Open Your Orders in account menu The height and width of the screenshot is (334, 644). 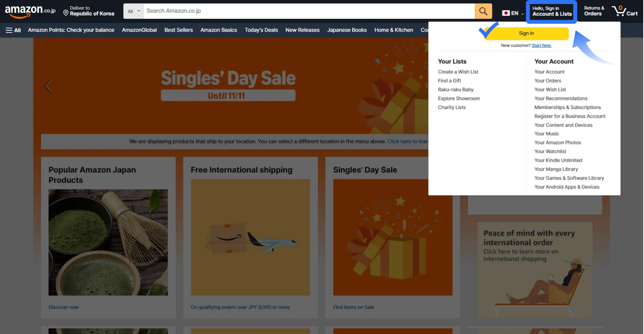(x=547, y=81)
